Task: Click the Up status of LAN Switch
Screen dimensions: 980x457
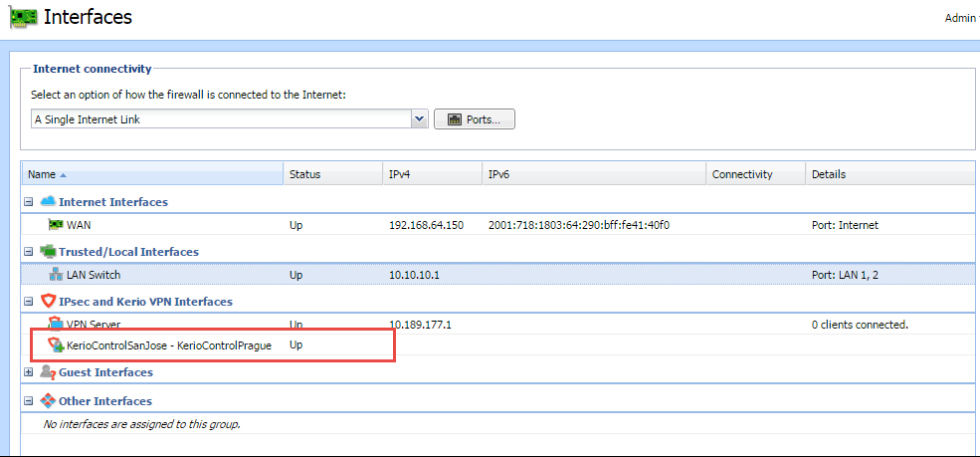Action: click(x=295, y=275)
